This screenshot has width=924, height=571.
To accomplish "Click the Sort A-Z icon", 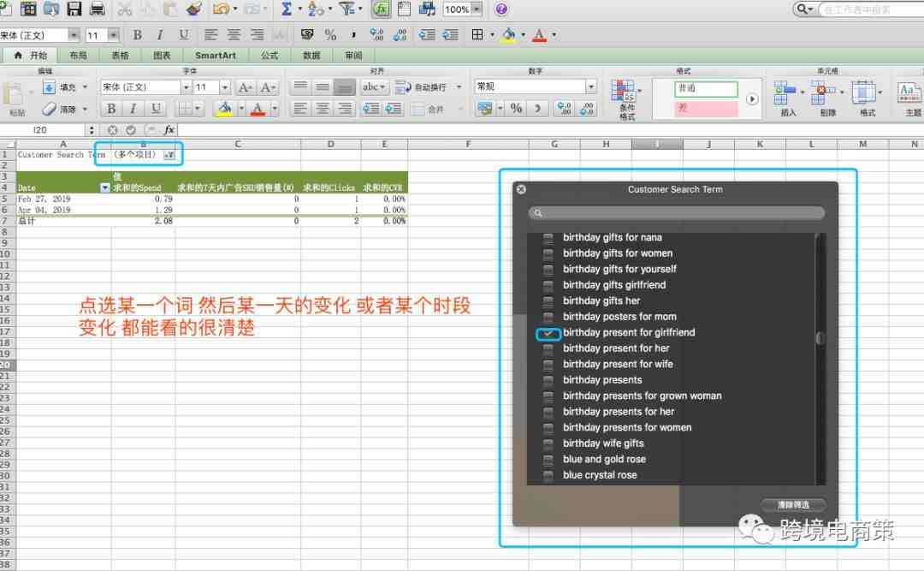I will pyautogui.click(x=315, y=9).
